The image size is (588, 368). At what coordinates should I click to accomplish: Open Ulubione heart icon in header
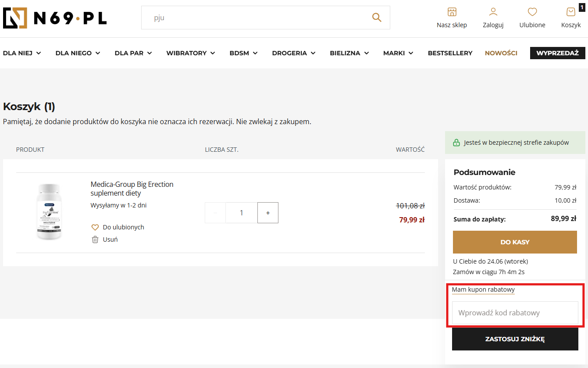[532, 12]
